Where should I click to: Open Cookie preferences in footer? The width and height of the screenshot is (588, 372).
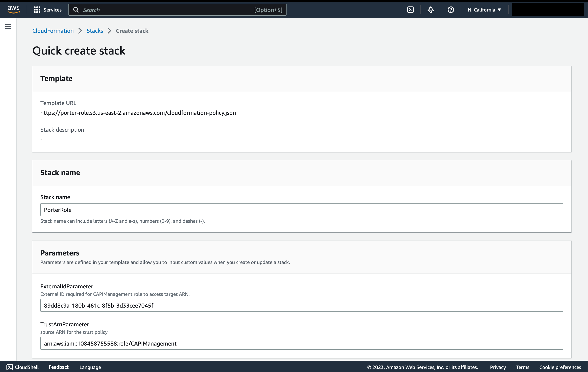[560, 367]
